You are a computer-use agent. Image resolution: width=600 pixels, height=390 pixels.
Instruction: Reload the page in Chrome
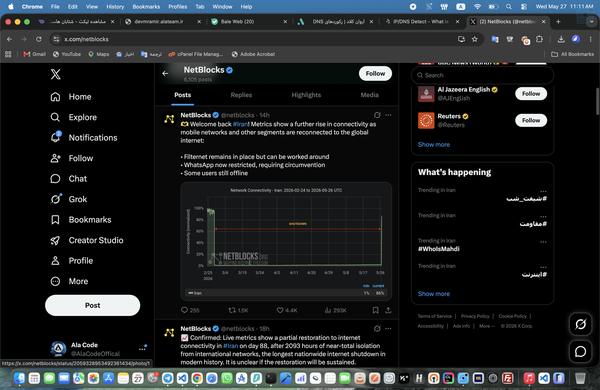point(39,39)
